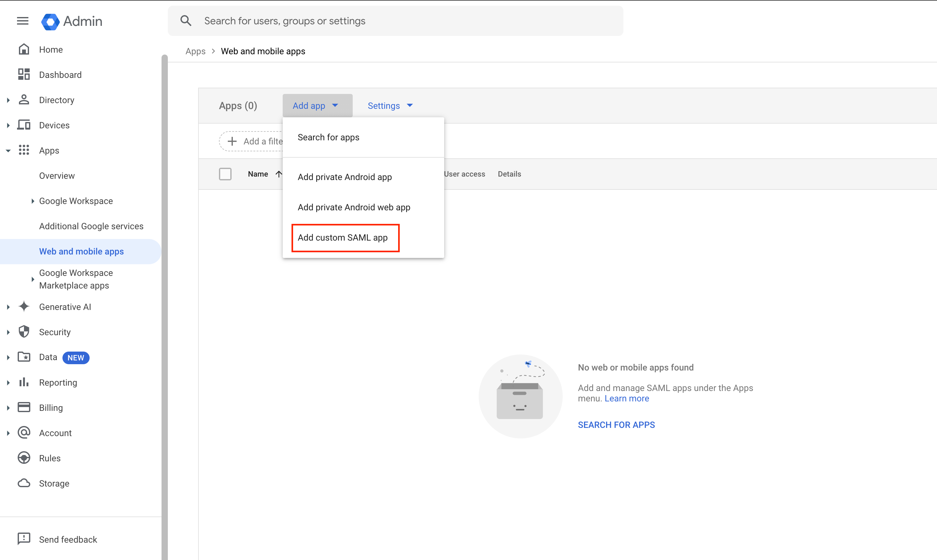
Task: Expand Google Workspace Marketplace apps
Action: coord(33,279)
